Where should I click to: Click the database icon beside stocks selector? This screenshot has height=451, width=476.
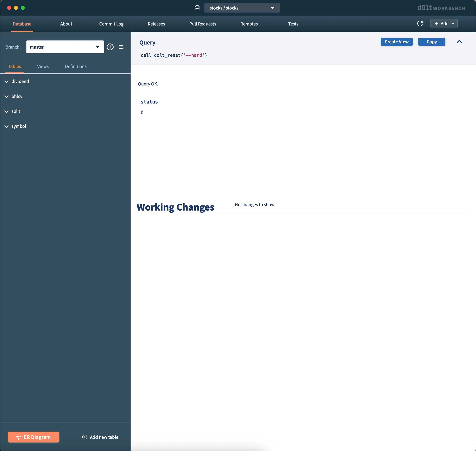[197, 8]
